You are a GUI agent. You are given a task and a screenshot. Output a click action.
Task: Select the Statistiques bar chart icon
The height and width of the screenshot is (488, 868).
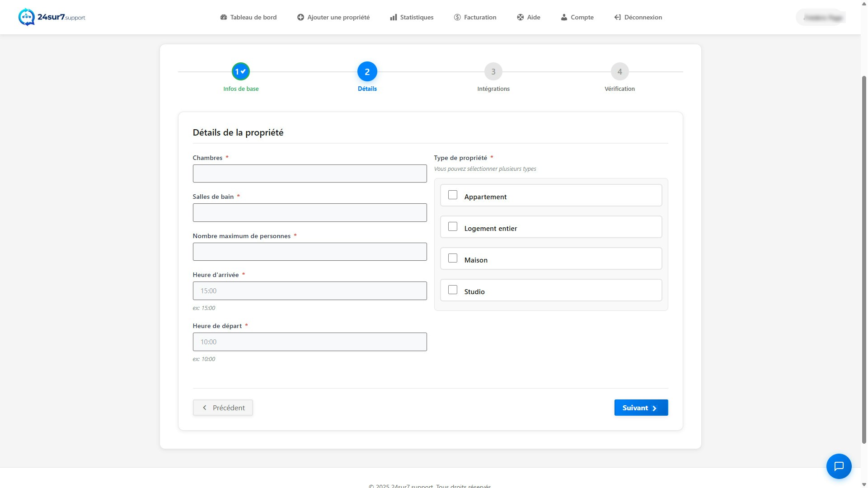click(x=393, y=17)
